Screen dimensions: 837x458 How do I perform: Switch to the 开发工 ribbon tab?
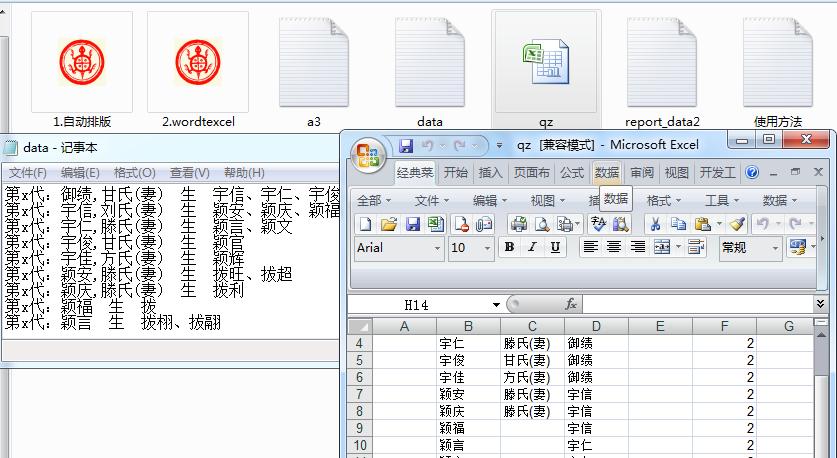(x=718, y=172)
